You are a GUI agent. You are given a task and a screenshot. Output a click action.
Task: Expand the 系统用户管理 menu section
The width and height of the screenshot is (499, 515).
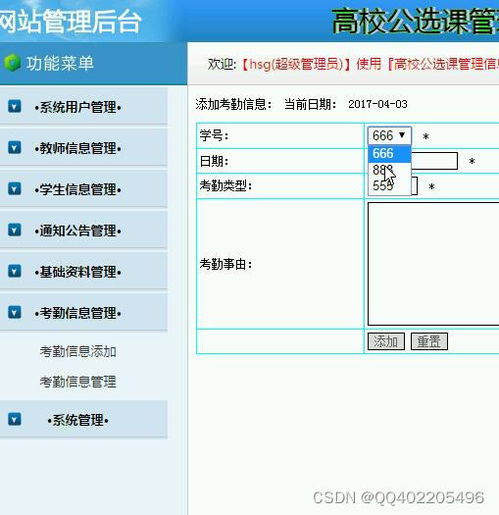78,107
